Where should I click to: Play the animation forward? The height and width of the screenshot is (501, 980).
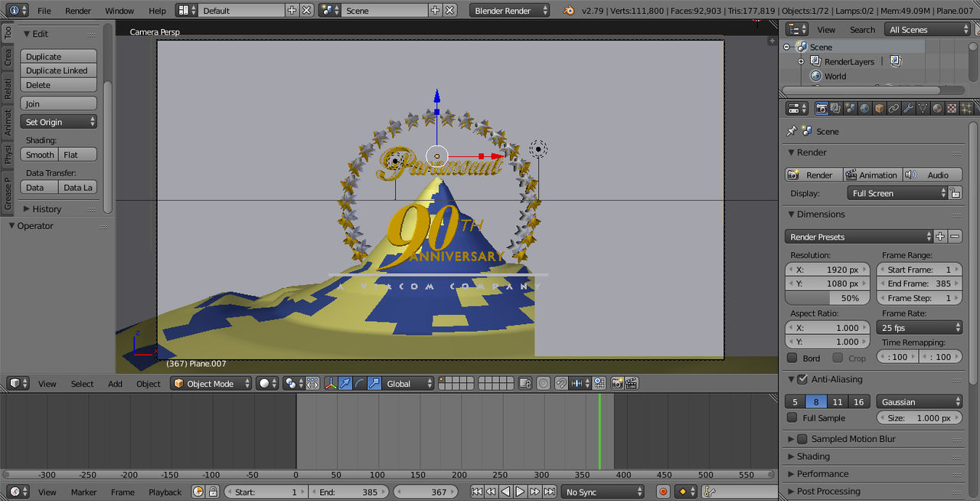pyautogui.click(x=520, y=492)
